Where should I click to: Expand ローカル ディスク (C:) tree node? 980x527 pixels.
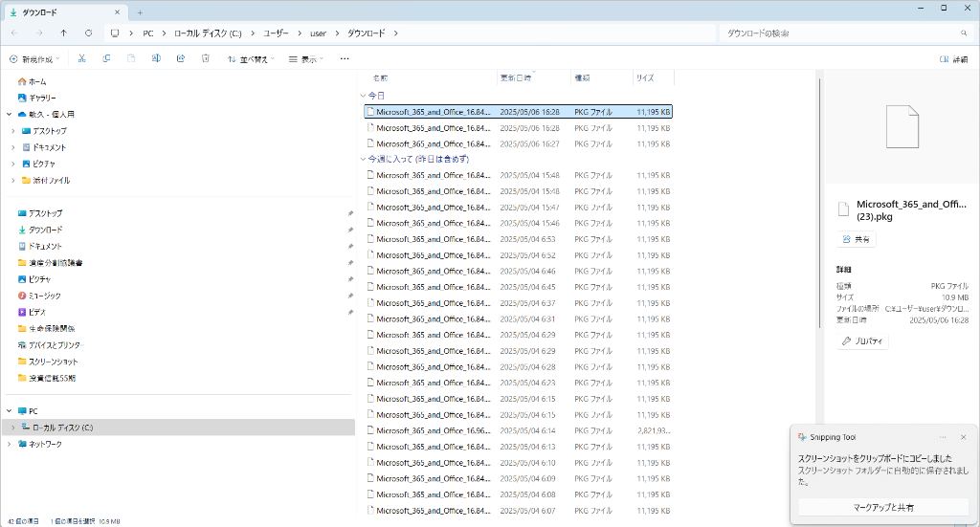13,428
